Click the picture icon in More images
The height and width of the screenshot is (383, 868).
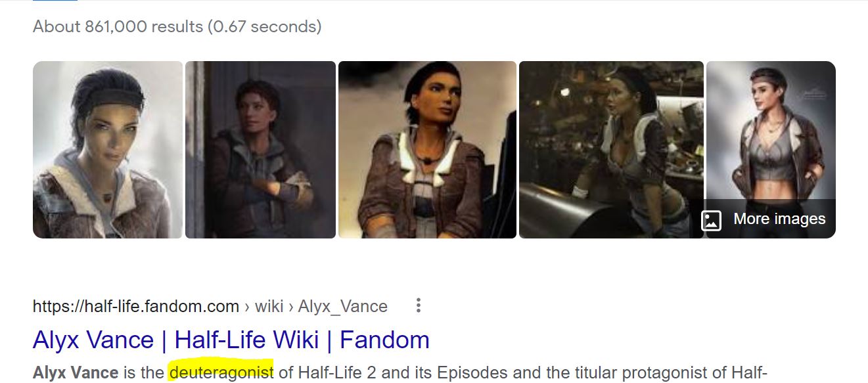pos(711,219)
